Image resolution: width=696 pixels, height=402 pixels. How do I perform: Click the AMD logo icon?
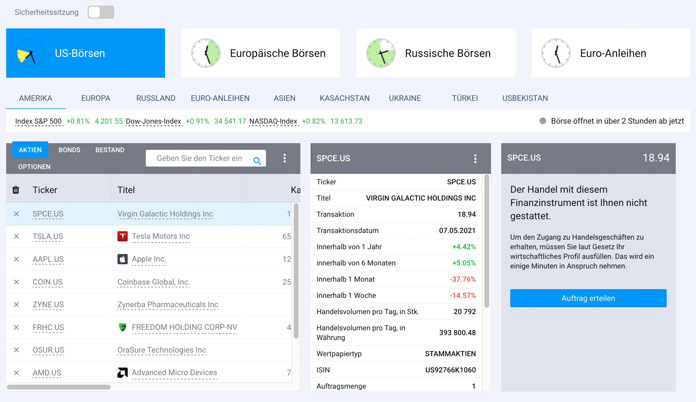[123, 373]
